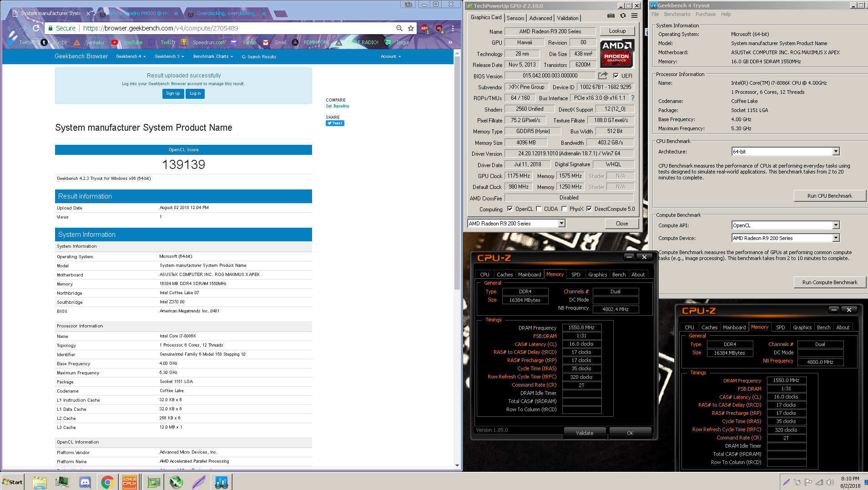The width and height of the screenshot is (868, 490).
Task: Click the zoom magnifier icon in the address bar
Action: pyautogui.click(x=399, y=28)
